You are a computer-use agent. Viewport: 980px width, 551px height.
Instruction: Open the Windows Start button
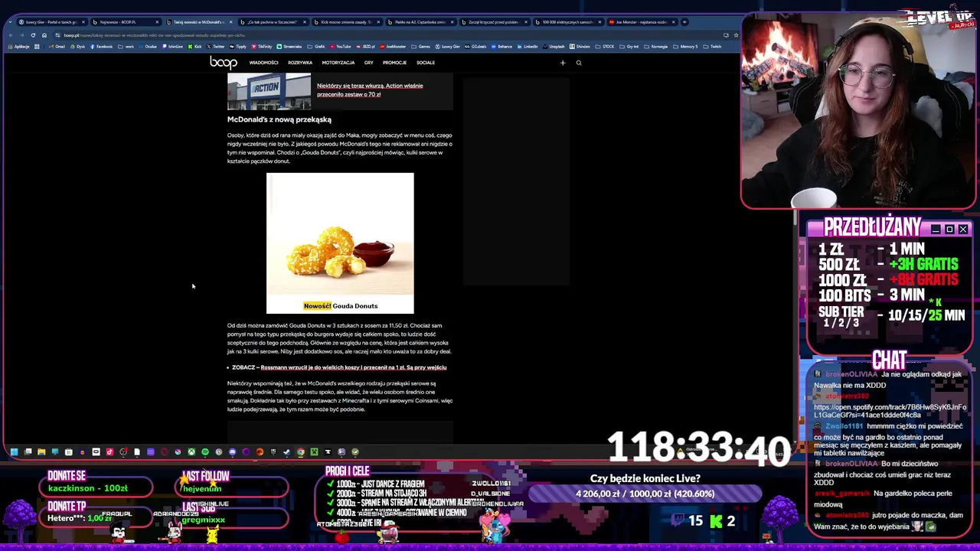pos(14,452)
